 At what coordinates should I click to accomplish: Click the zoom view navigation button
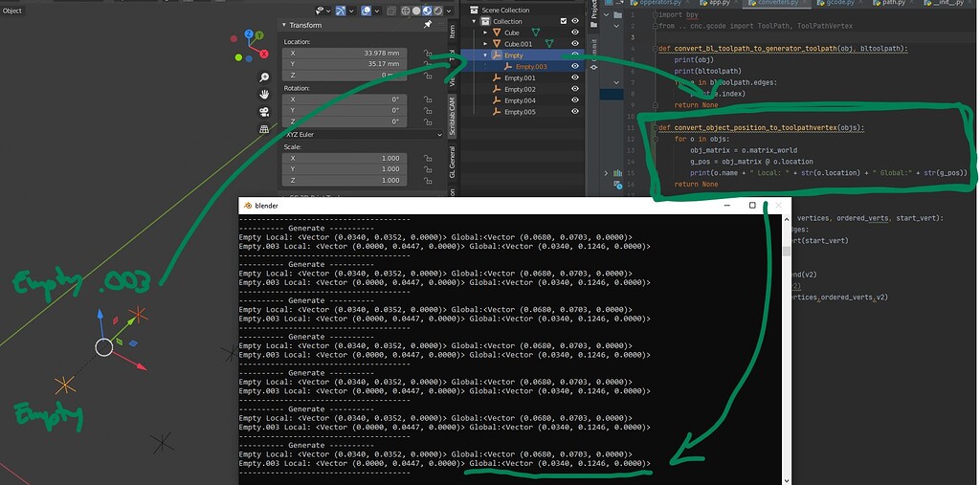(264, 77)
